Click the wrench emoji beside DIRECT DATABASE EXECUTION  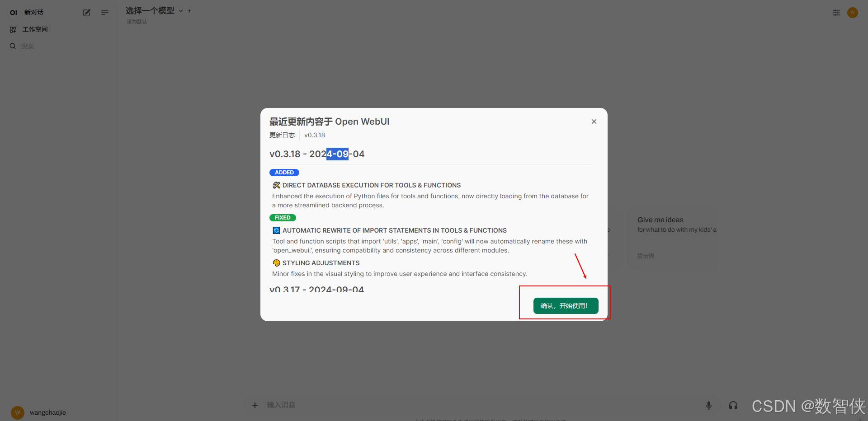point(276,185)
